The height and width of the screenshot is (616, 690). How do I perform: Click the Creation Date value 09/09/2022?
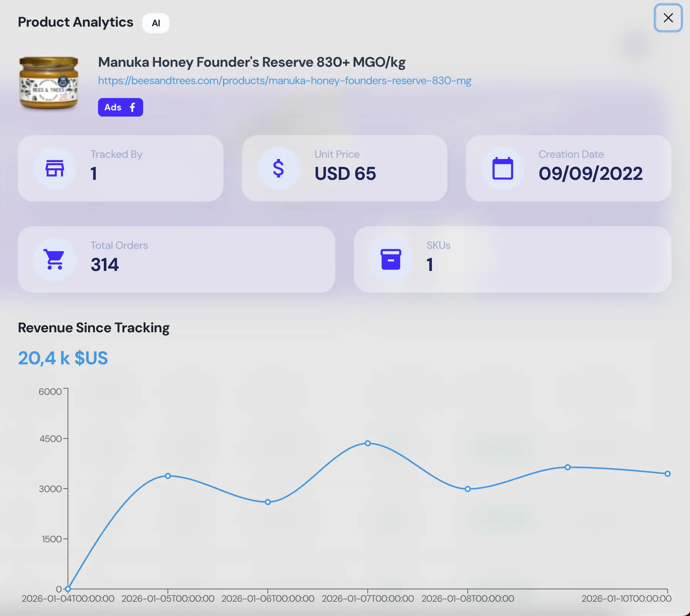pyautogui.click(x=590, y=174)
